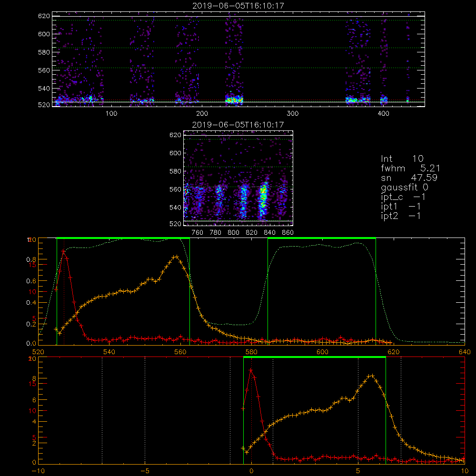Click the timestamp title above the top spectrogram
The height and width of the screenshot is (476, 476).
[238, 6]
